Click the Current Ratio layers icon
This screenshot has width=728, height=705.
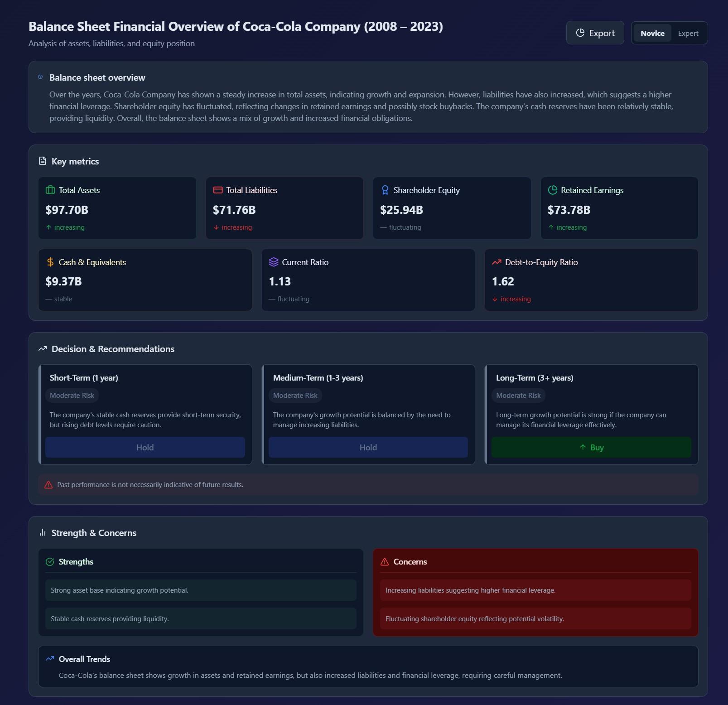point(274,262)
